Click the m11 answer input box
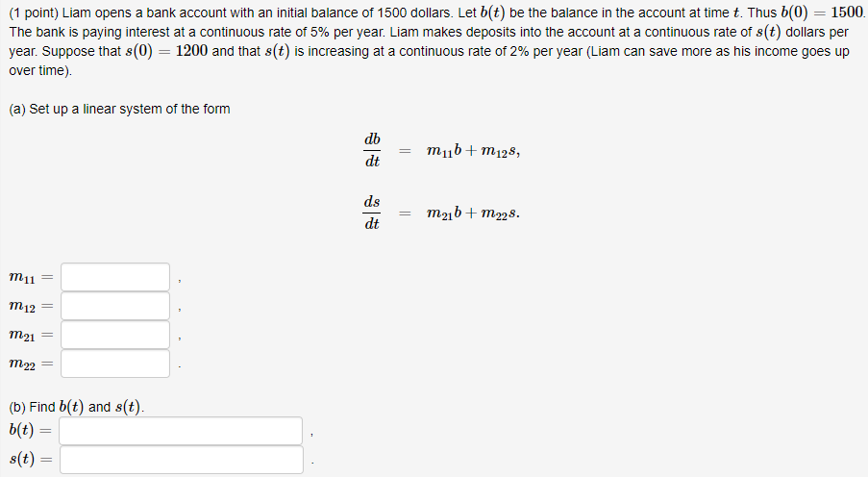The width and height of the screenshot is (868, 477). pos(115,277)
